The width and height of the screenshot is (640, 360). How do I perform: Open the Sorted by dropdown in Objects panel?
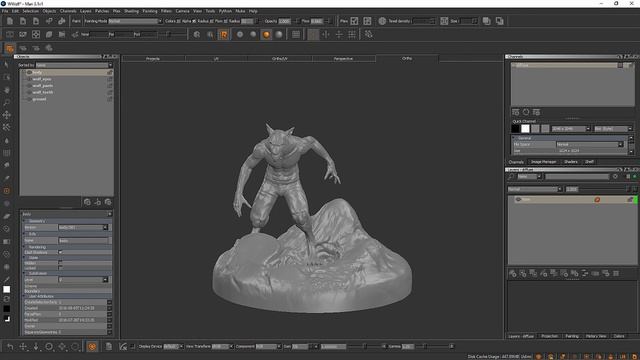pyautogui.click(x=74, y=65)
